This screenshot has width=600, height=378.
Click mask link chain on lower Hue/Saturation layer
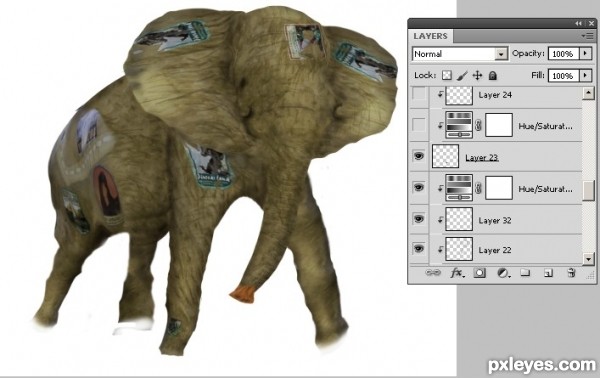tap(478, 188)
